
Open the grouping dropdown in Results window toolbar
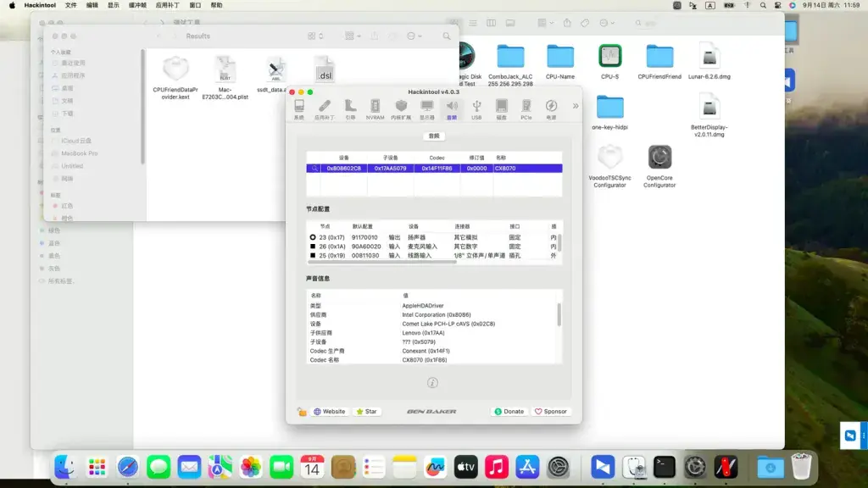353,36
